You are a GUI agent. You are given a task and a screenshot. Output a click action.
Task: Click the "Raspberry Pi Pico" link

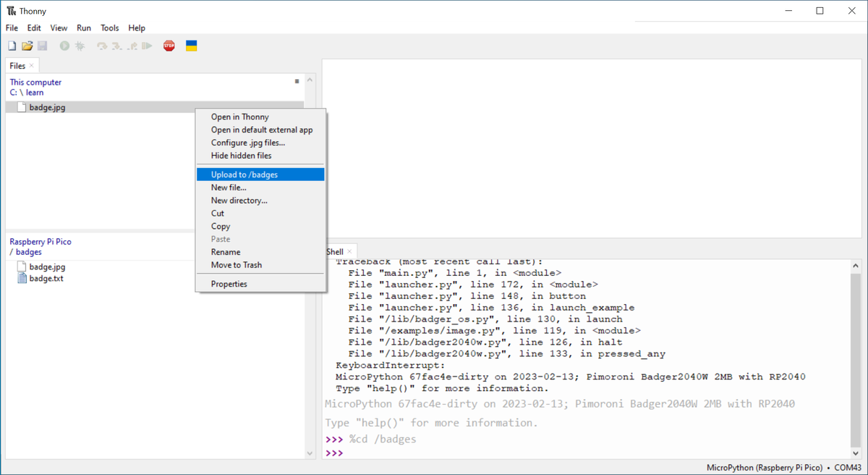tap(40, 241)
